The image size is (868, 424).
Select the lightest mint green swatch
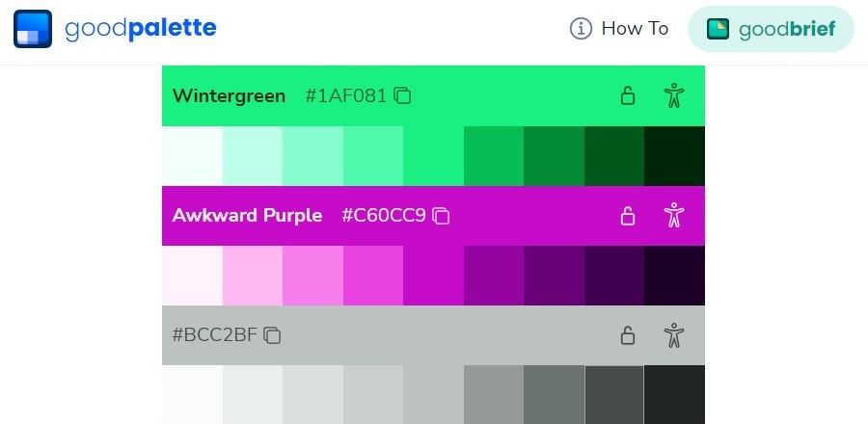coord(192,156)
